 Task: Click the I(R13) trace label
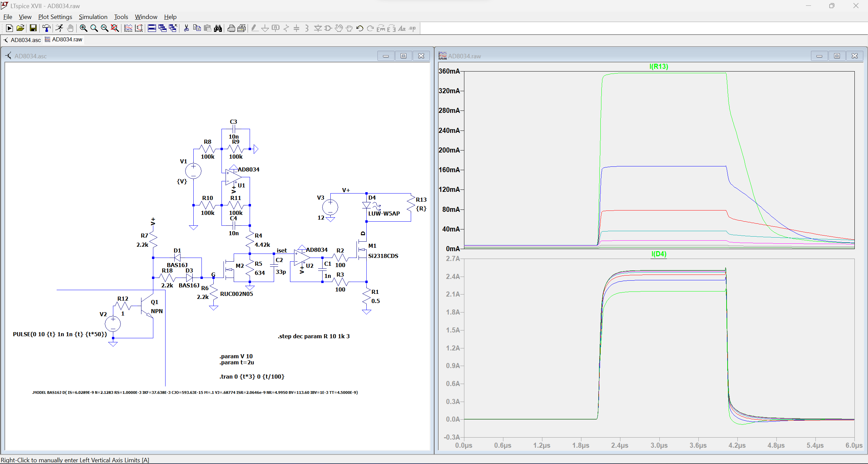click(659, 66)
